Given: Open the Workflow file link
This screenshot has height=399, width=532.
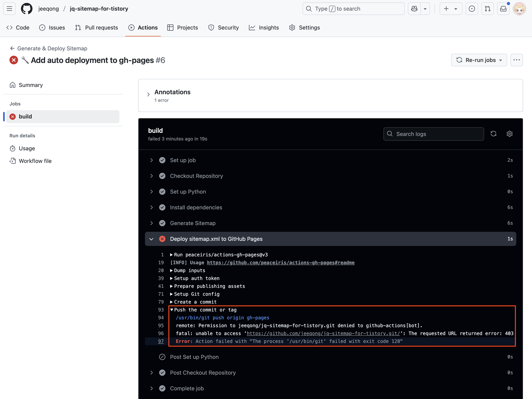Looking at the screenshot, I should pyautogui.click(x=35, y=161).
